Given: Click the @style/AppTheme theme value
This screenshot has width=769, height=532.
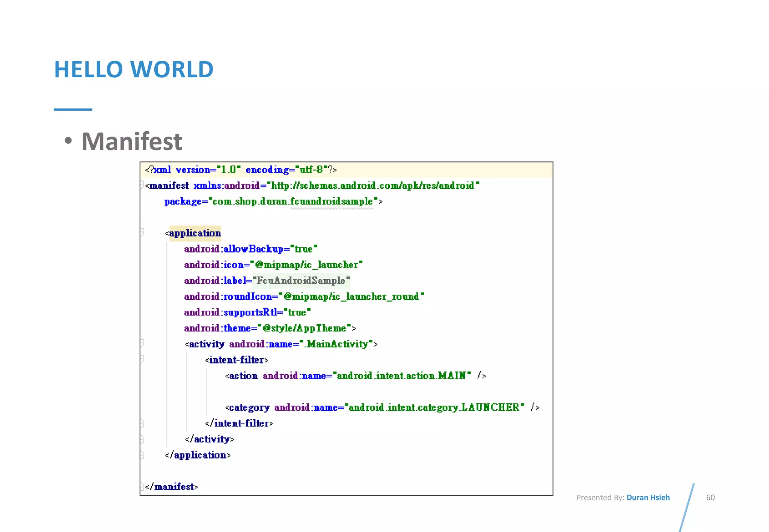Looking at the screenshot, I should [x=304, y=328].
